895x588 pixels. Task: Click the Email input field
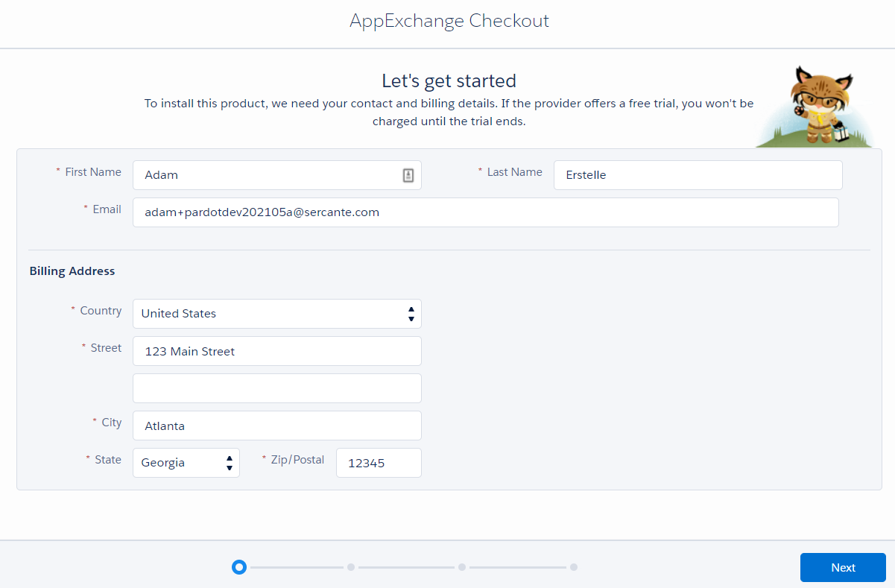(x=486, y=212)
